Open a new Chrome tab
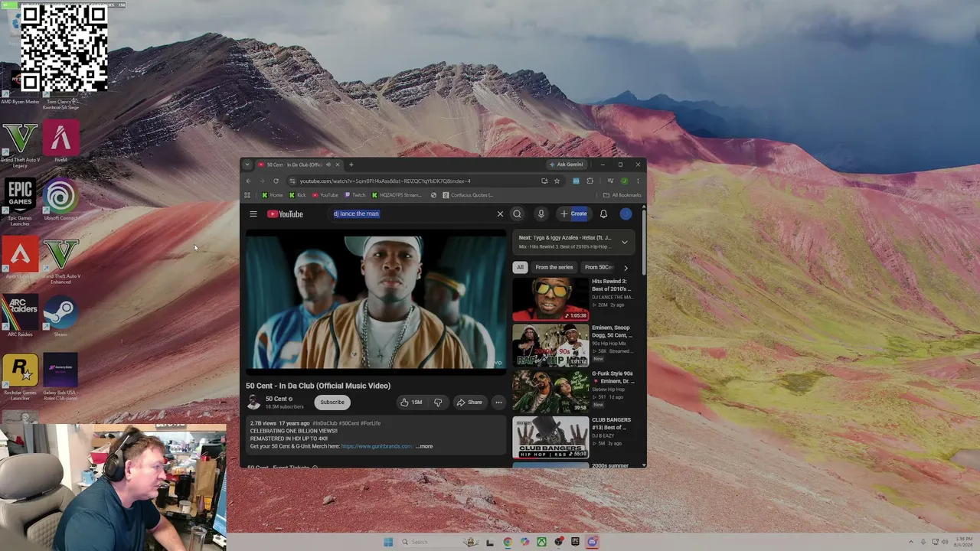This screenshot has width=980, height=551. 351,165
